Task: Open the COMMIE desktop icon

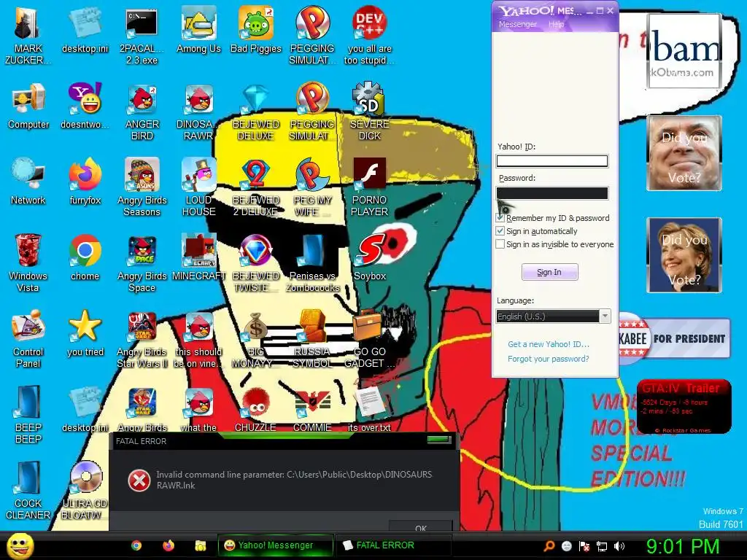Action: point(312,410)
